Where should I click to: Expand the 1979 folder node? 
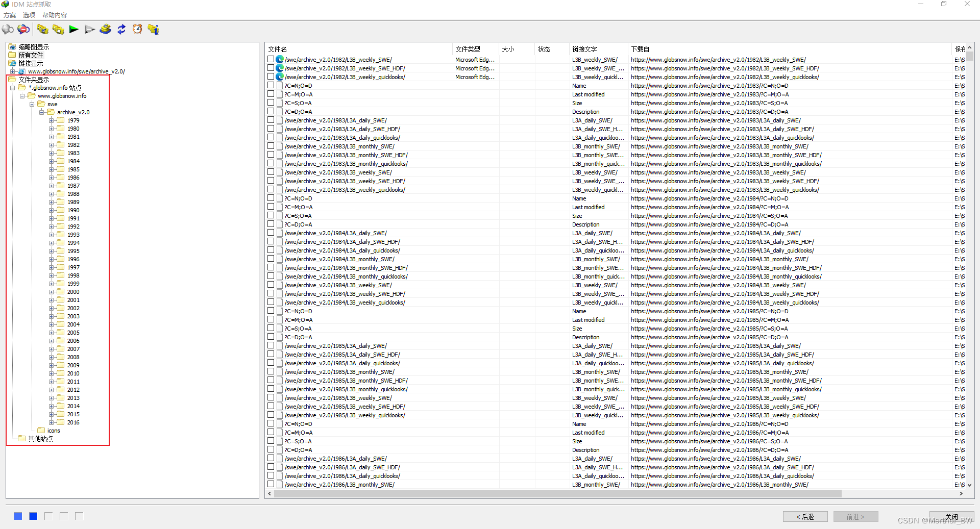tap(51, 120)
